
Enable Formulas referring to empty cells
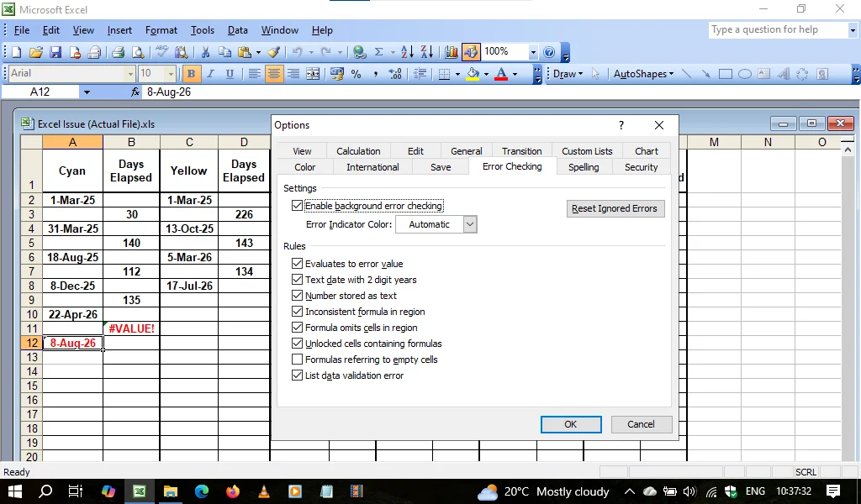(x=297, y=360)
